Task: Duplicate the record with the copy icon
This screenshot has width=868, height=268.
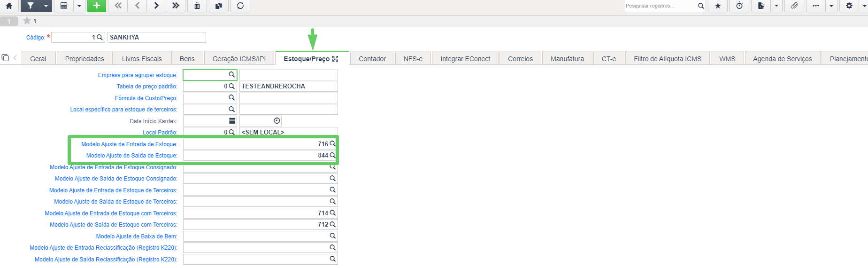Action: (219, 6)
